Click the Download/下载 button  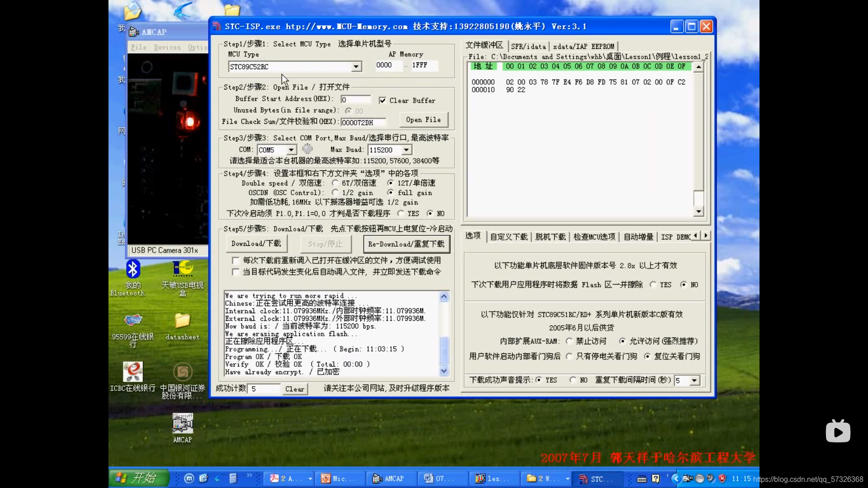[256, 244]
